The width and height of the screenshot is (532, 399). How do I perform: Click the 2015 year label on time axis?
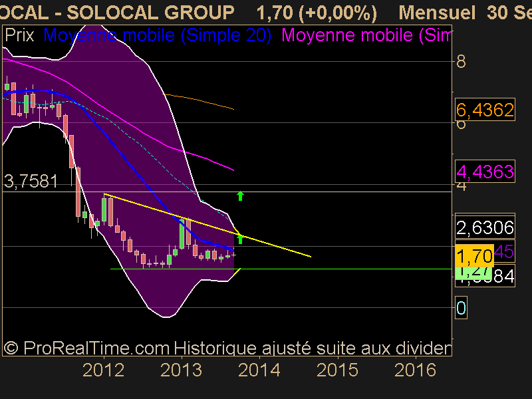[337, 370]
